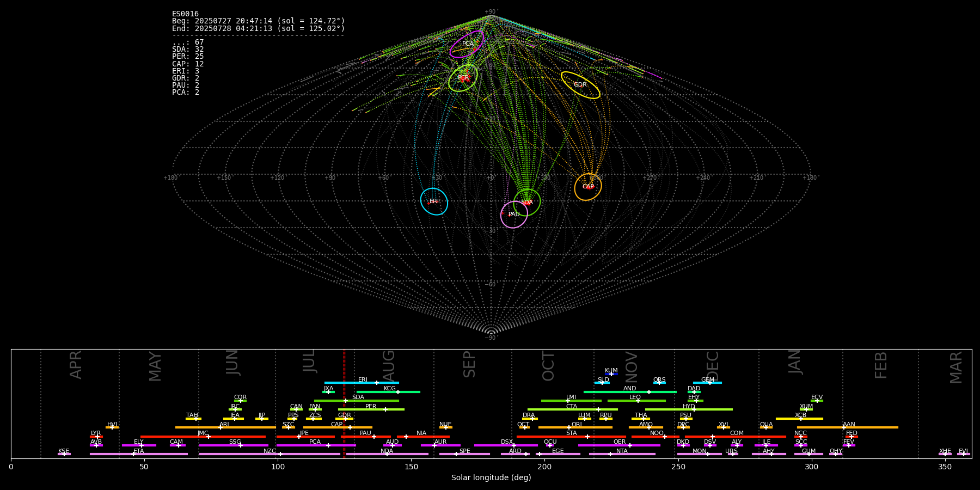Image resolution: width=980 pixels, height=490 pixels.
Task: Click the ES0016 station ID text
Action: [185, 14]
